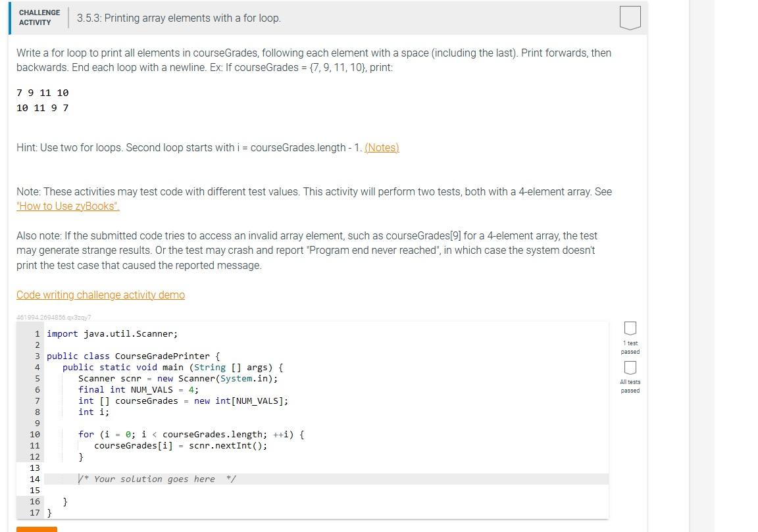Click the NUM_VALS constant declaration
758x532 pixels.
point(138,389)
